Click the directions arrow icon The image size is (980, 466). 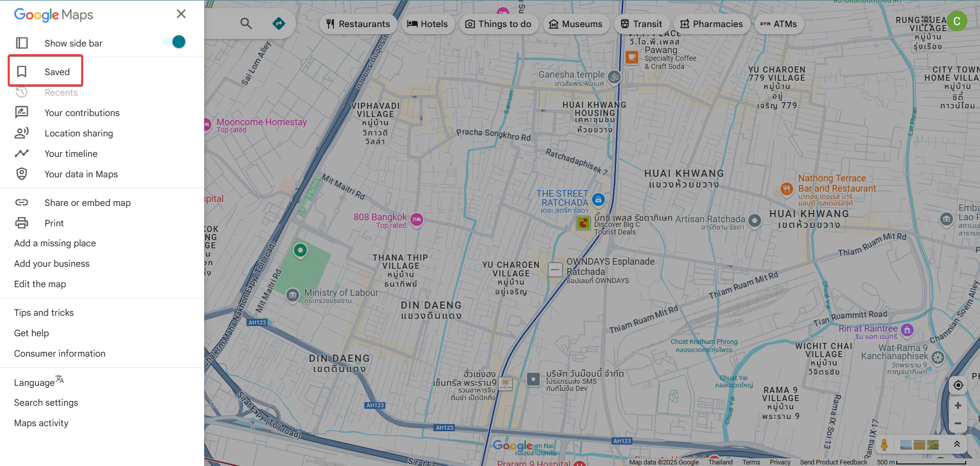click(x=279, y=24)
